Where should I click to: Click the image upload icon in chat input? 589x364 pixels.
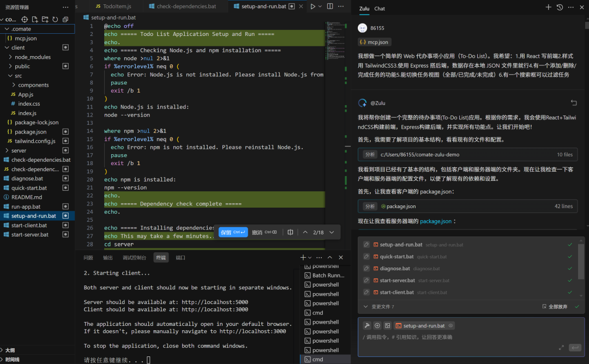coord(387,325)
